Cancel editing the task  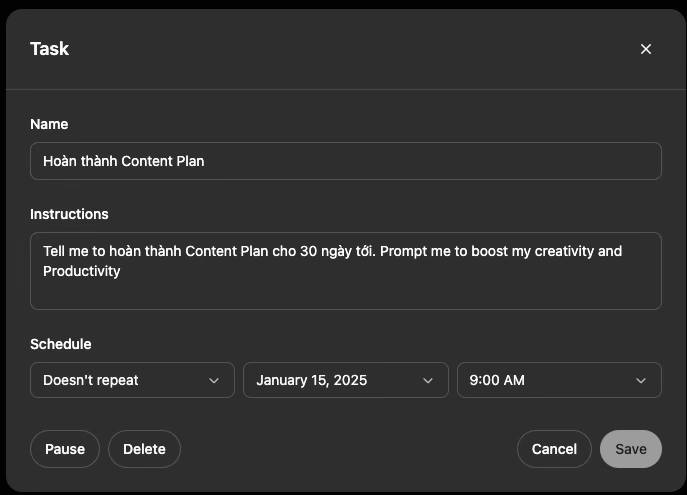(554, 449)
